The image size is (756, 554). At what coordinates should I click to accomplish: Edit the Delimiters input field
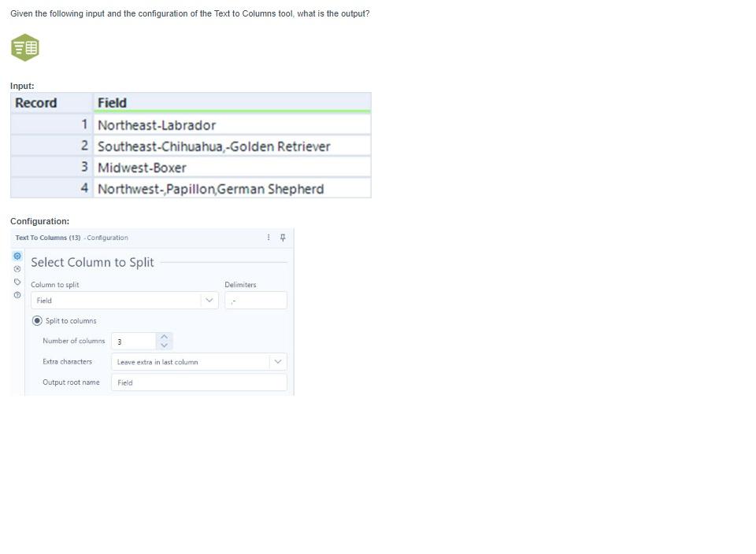(x=254, y=300)
